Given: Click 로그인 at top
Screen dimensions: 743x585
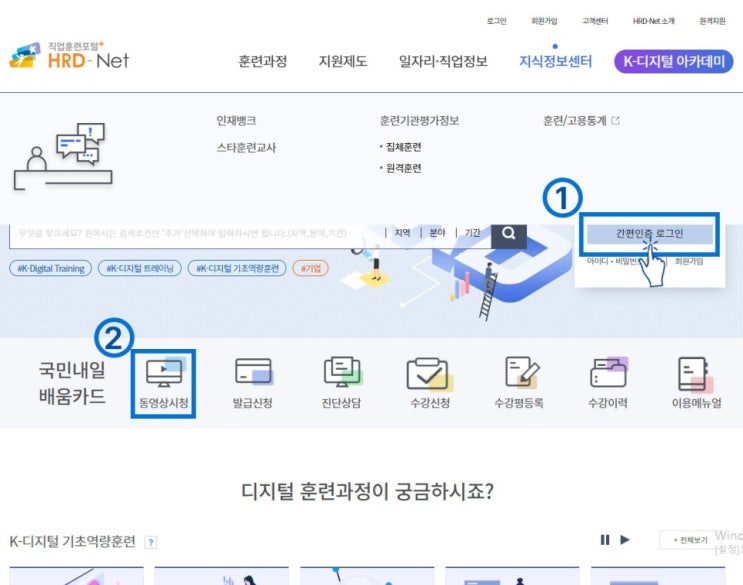Looking at the screenshot, I should [496, 21].
